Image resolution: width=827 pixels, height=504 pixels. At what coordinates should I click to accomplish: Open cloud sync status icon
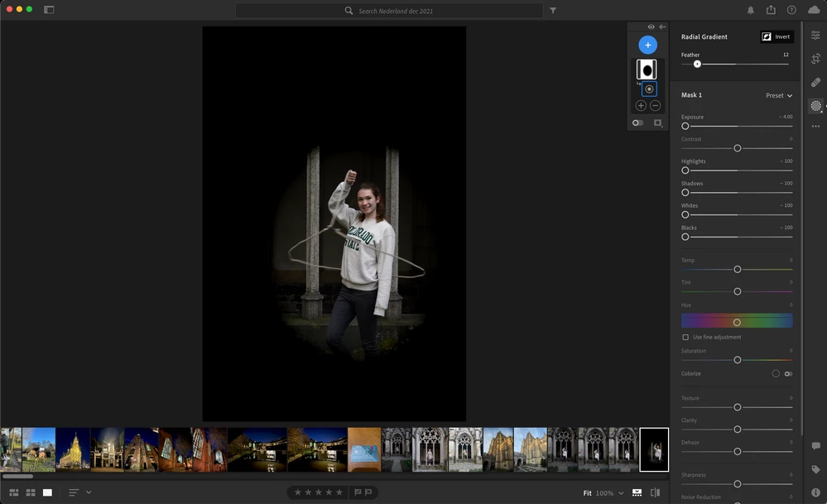(813, 10)
